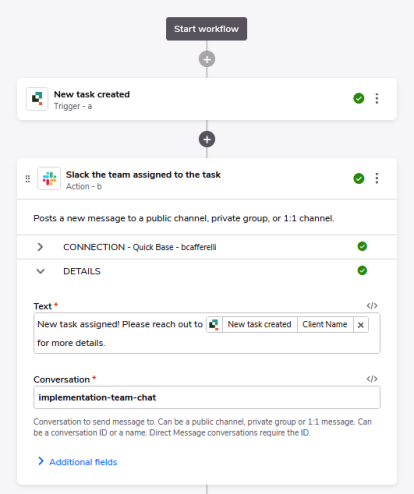Click the green check on New task created

click(359, 98)
